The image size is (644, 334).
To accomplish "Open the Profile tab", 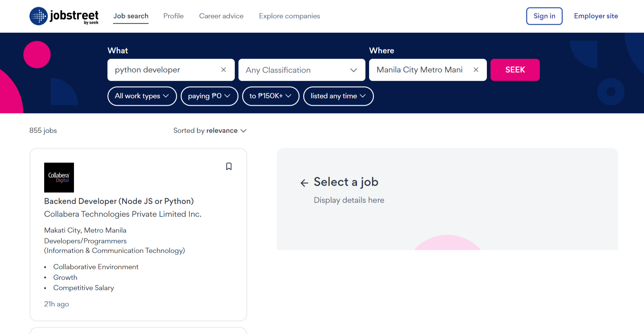I will [x=173, y=16].
